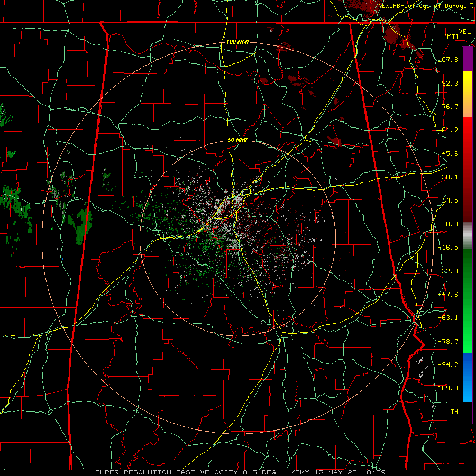Click the VEL legend title

[464, 32]
